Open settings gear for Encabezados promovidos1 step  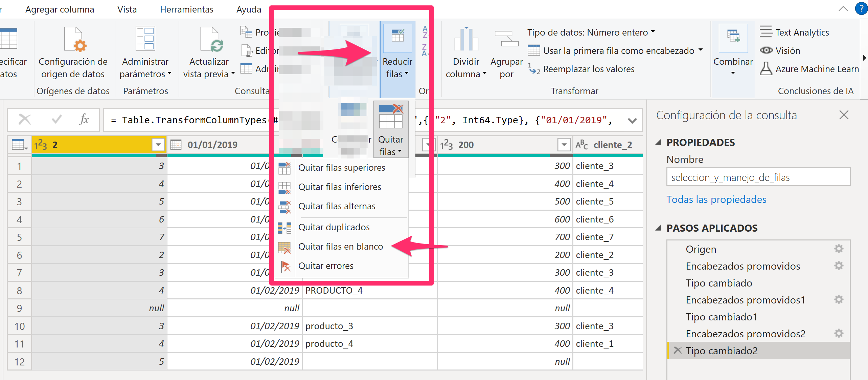[x=839, y=300]
